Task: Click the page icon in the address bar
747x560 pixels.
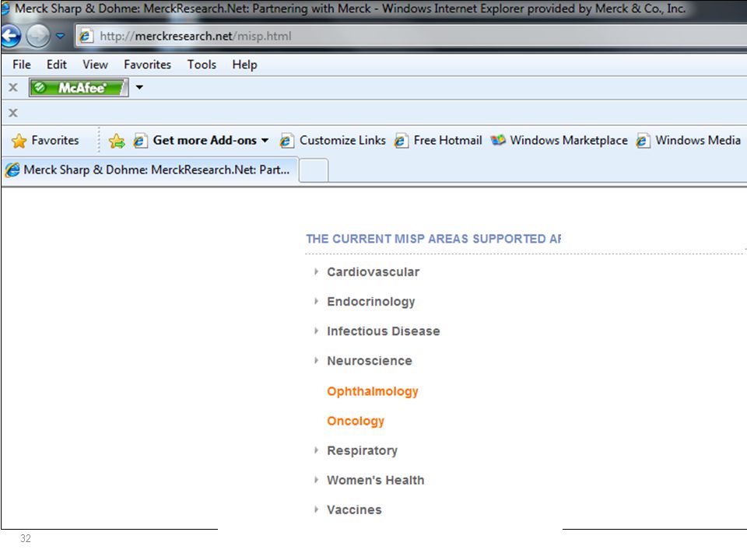Action: click(x=86, y=37)
